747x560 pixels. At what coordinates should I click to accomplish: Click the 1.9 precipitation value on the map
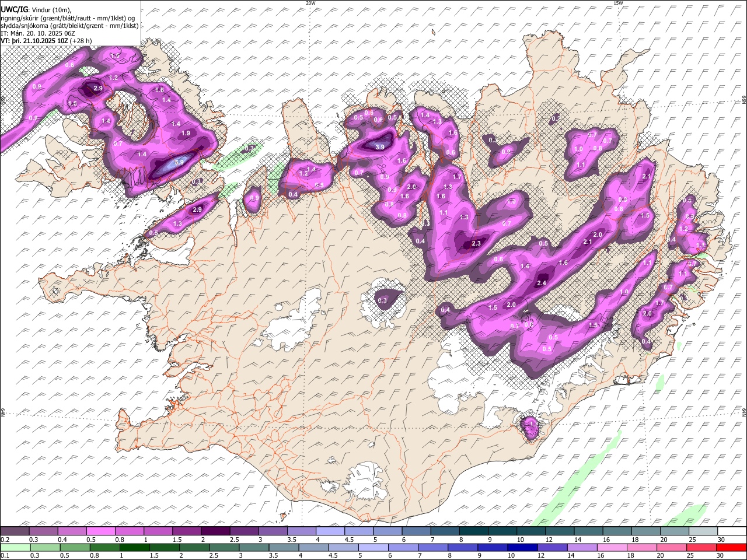point(186,133)
